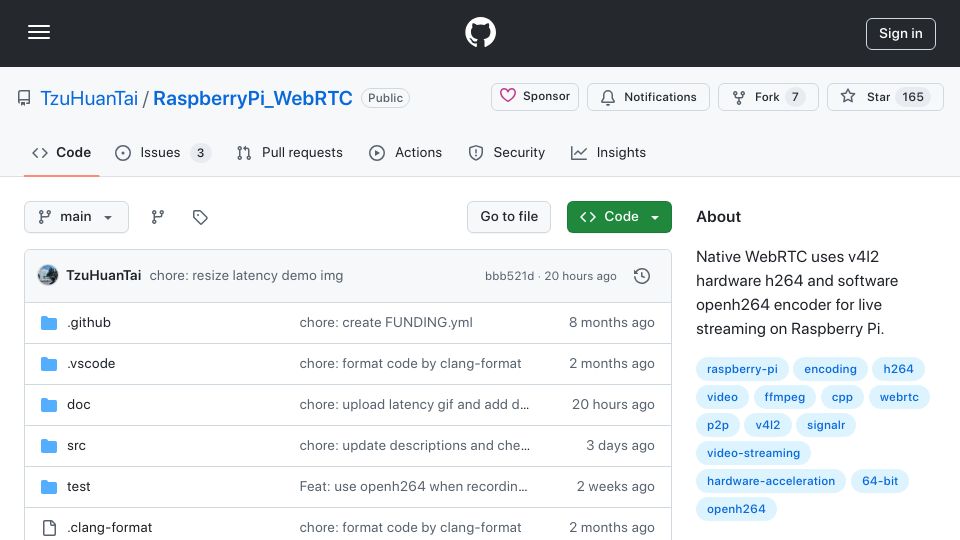960x540 pixels.
Task: Open the .vscode folder
Action: (91, 364)
